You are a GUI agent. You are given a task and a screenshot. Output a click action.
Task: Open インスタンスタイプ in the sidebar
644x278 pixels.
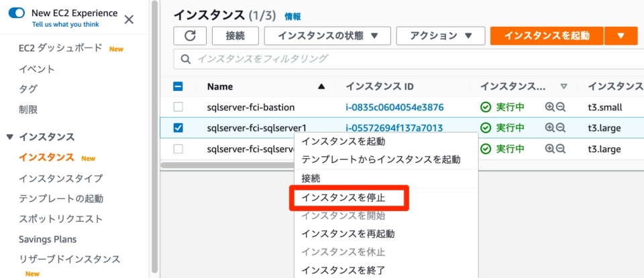(61, 178)
